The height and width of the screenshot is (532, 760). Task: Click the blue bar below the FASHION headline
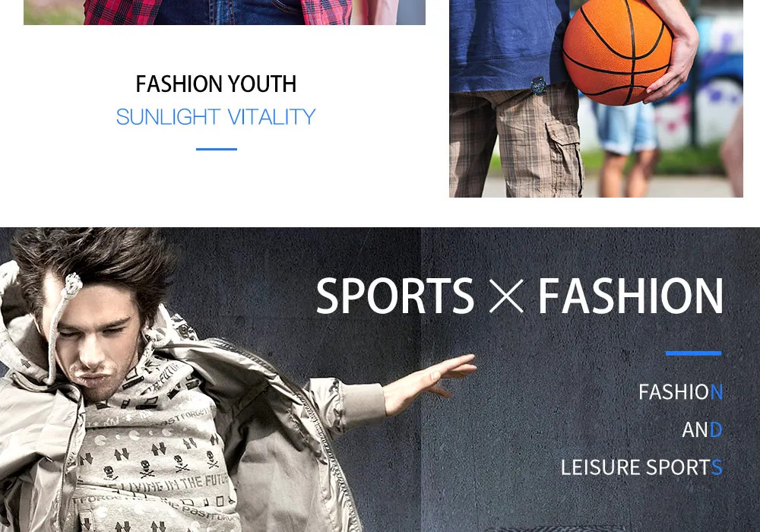pos(694,353)
